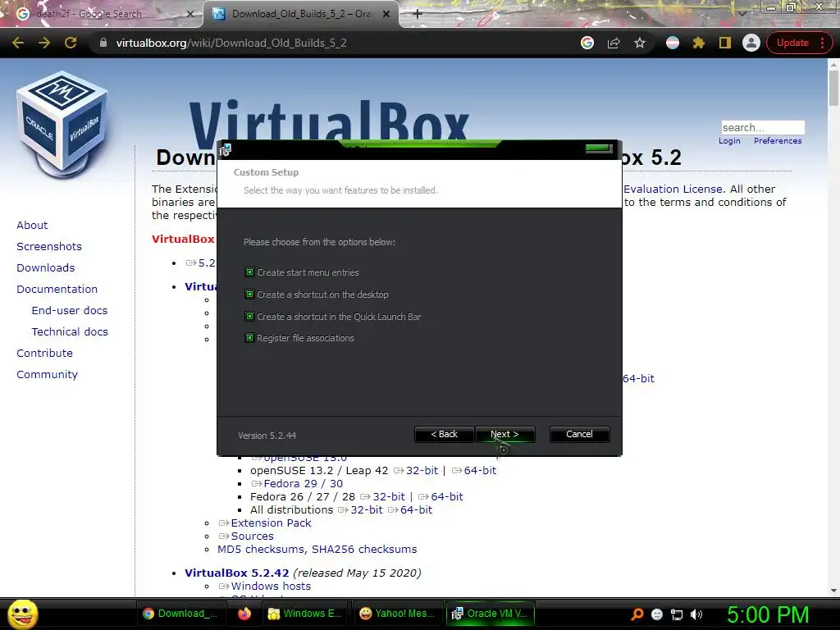The width and height of the screenshot is (840, 630).
Task: Click the installer title bar icon
Action: pyautogui.click(x=226, y=150)
